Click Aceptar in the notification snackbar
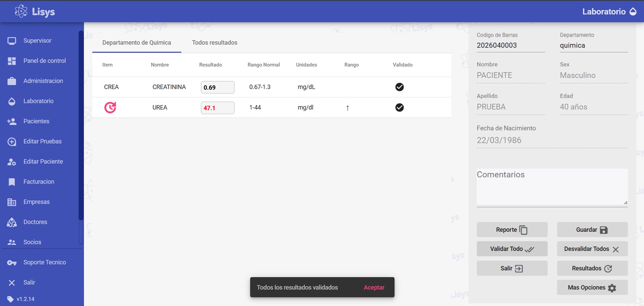644x306 pixels. [x=374, y=288]
